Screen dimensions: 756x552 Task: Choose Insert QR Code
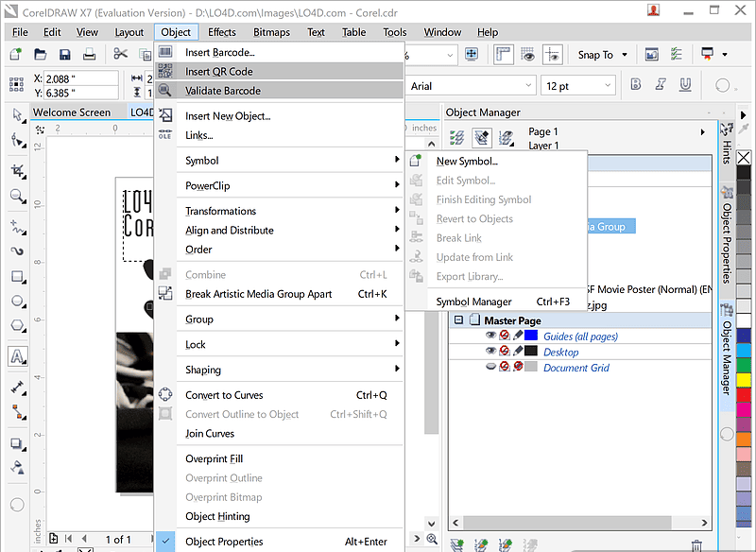(280, 71)
